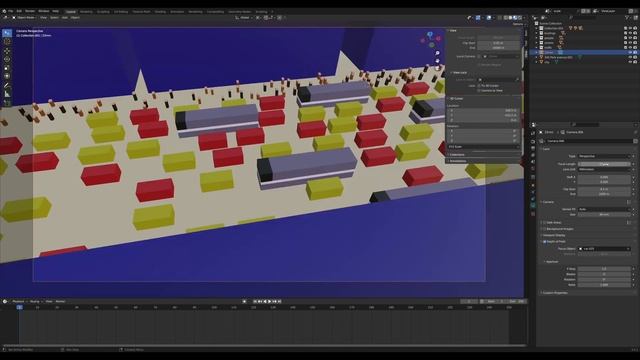Open the Sensor Fit Auto dropdown
Viewport: 640px width, 360px height.
pyautogui.click(x=604, y=209)
